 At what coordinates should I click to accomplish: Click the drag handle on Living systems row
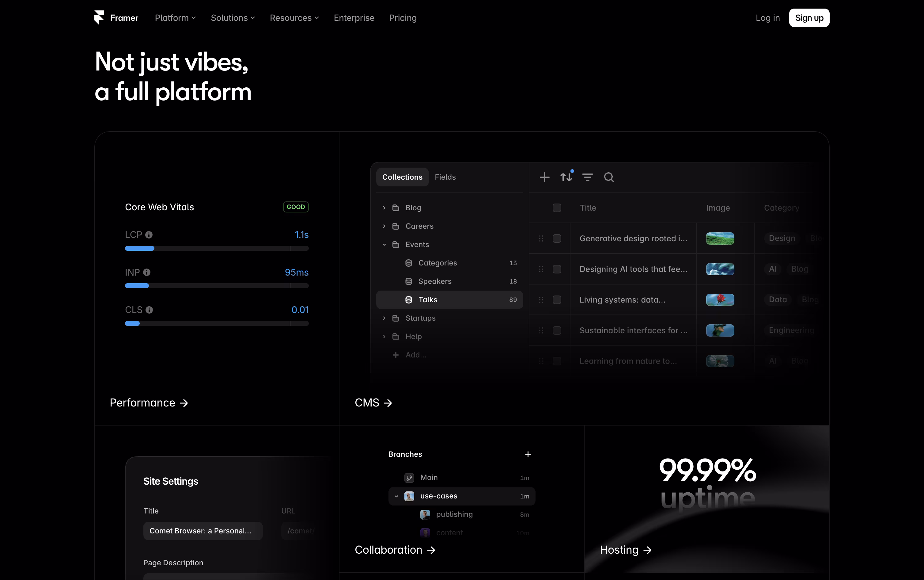click(541, 300)
